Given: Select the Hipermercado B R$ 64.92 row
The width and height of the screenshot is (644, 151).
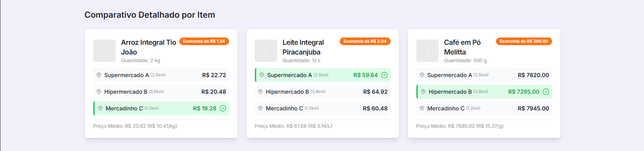Looking at the screenshot, I should [323, 92].
